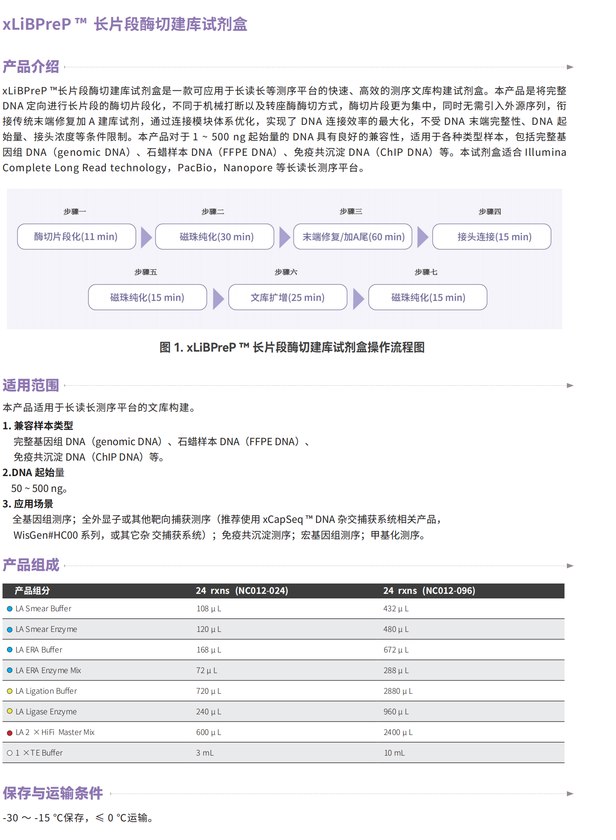Click the arrowhead ending the 适用范围 line
This screenshot has width=616, height=840.
(570, 386)
